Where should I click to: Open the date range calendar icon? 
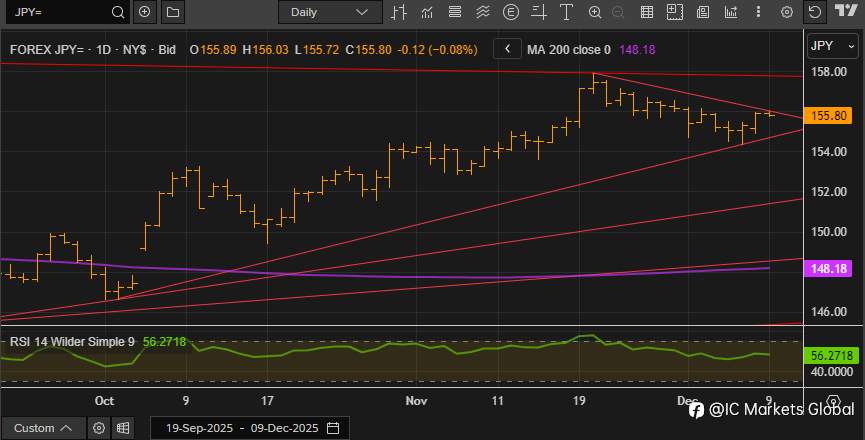point(333,428)
